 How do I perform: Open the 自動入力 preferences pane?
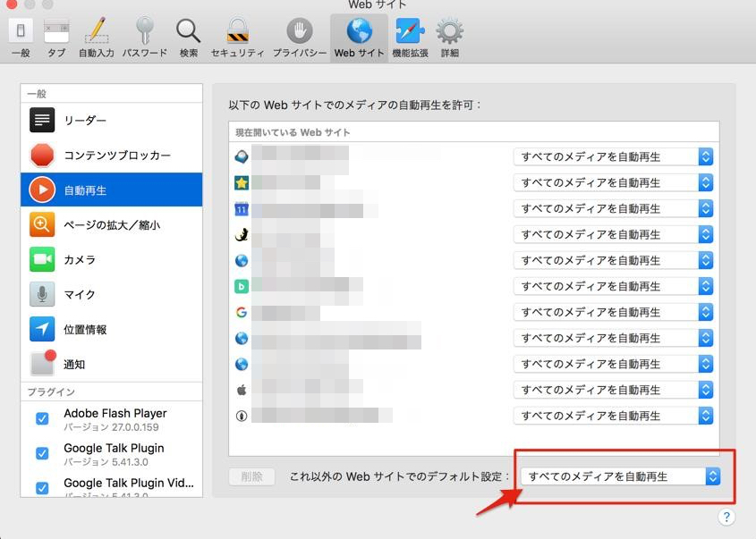(97, 38)
